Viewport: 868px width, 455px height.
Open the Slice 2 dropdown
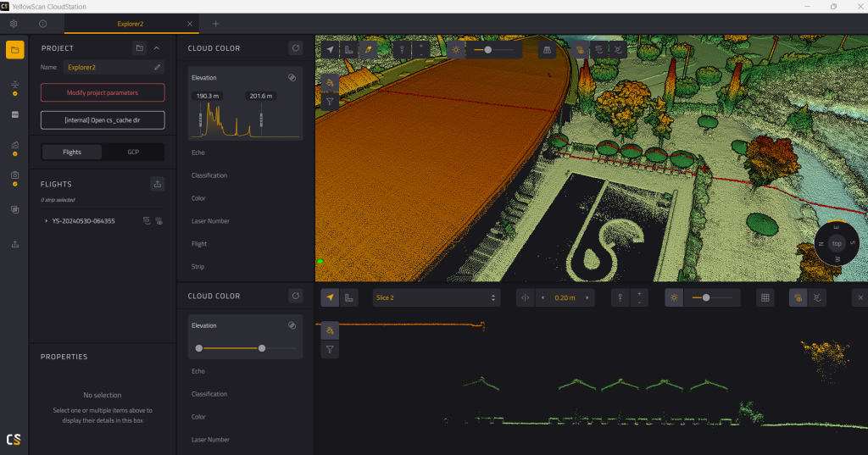tap(437, 297)
